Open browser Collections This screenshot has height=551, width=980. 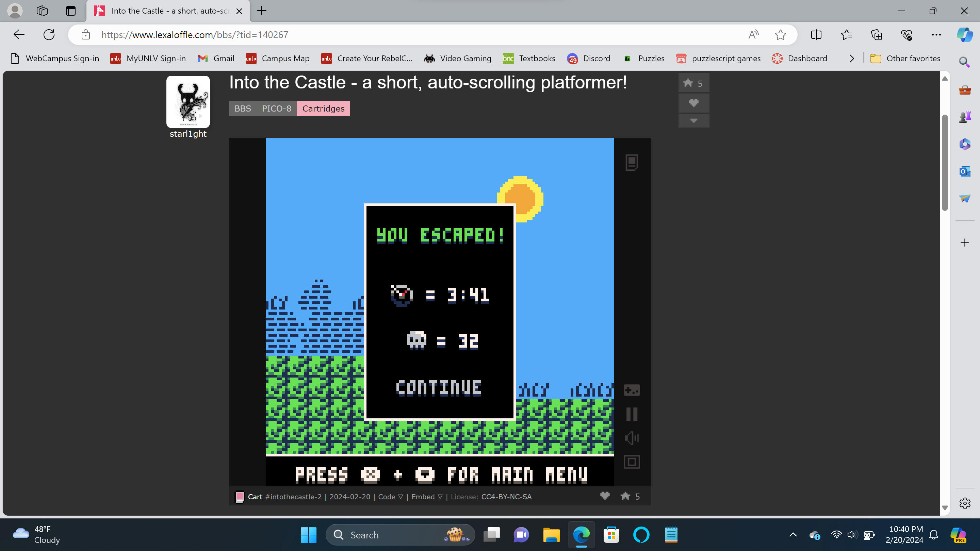click(x=877, y=35)
